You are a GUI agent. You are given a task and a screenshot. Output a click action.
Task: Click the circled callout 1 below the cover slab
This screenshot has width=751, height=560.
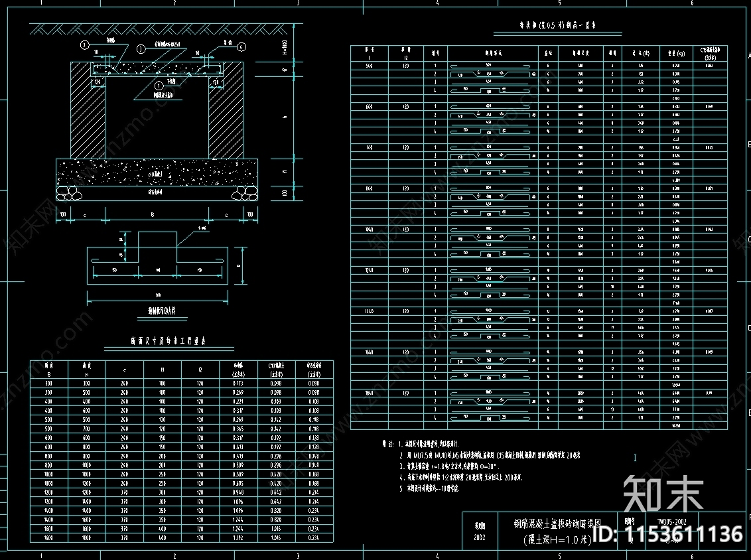(159, 86)
